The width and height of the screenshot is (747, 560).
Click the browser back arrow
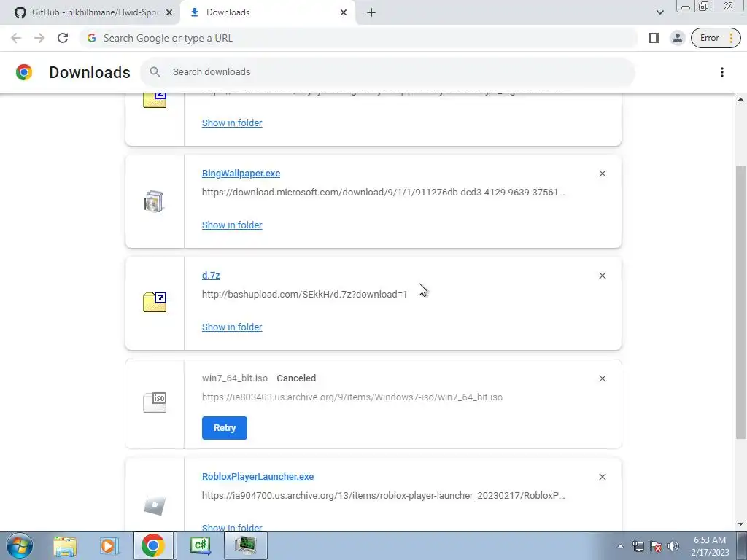[x=16, y=38]
